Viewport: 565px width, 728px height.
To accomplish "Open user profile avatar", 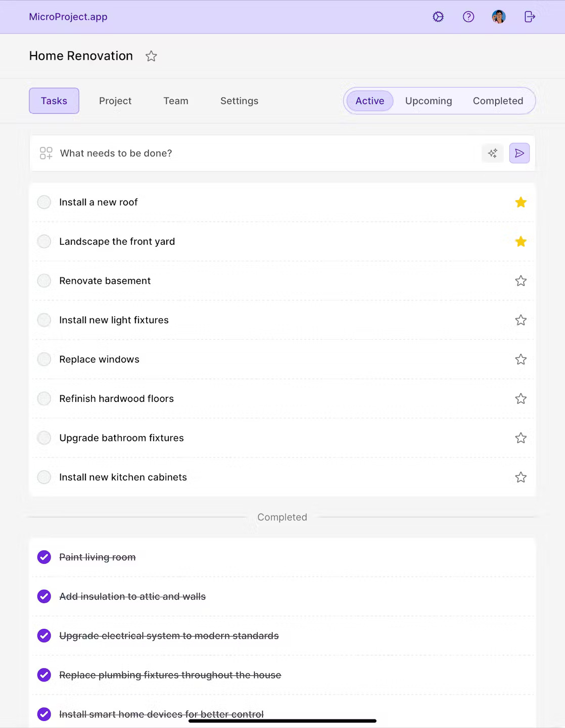I will (499, 17).
